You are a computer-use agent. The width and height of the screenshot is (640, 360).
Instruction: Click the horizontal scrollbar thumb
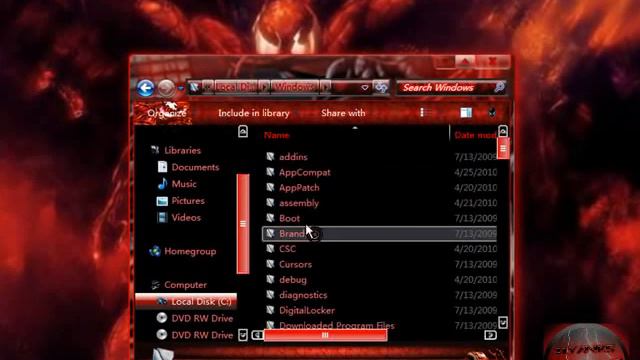[325, 335]
